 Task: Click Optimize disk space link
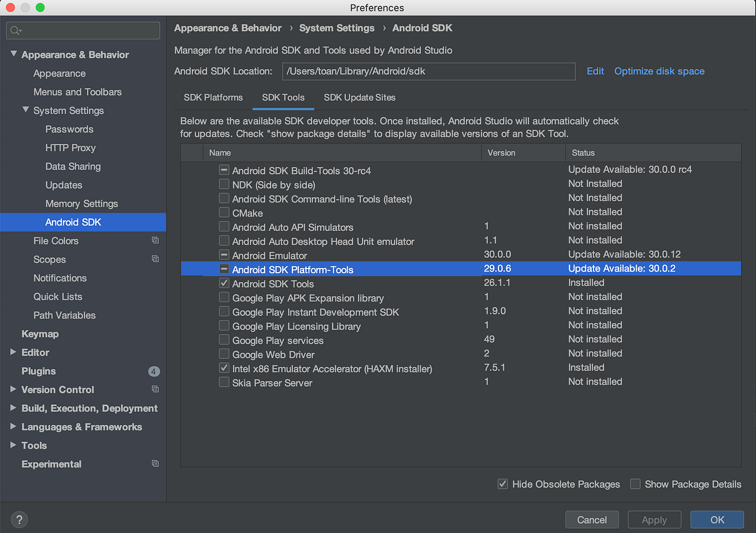659,71
